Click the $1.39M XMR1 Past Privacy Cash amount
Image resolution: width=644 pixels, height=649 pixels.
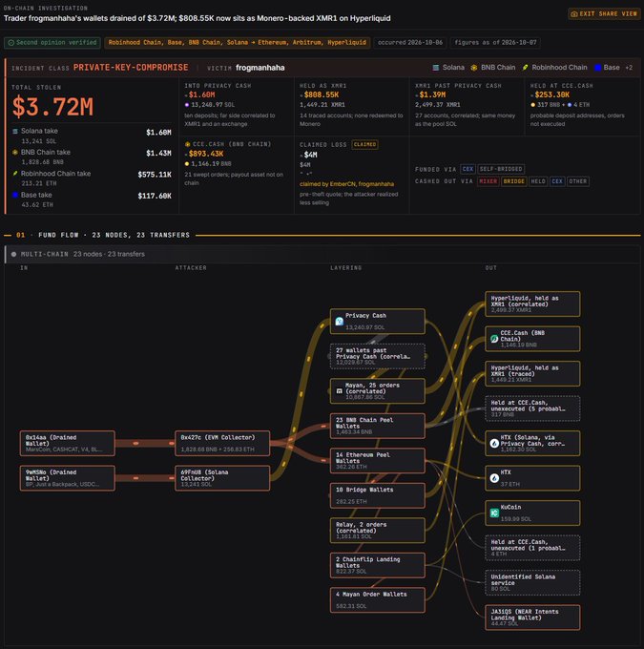coord(432,94)
